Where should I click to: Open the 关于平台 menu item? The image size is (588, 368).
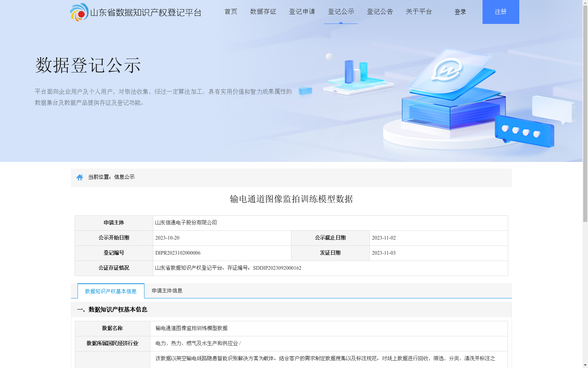coord(419,12)
